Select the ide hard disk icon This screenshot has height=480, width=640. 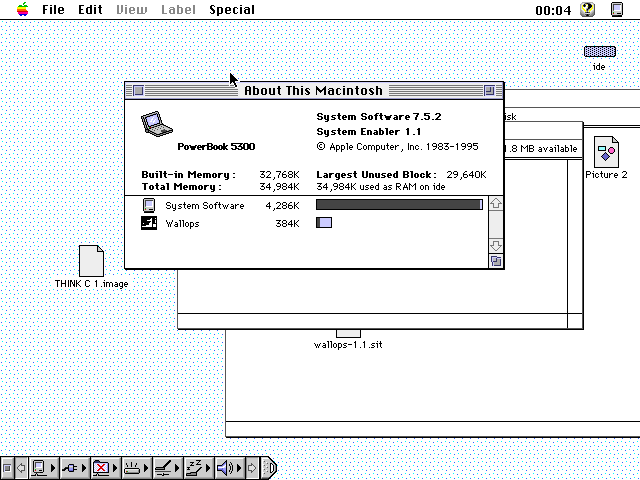point(599,52)
